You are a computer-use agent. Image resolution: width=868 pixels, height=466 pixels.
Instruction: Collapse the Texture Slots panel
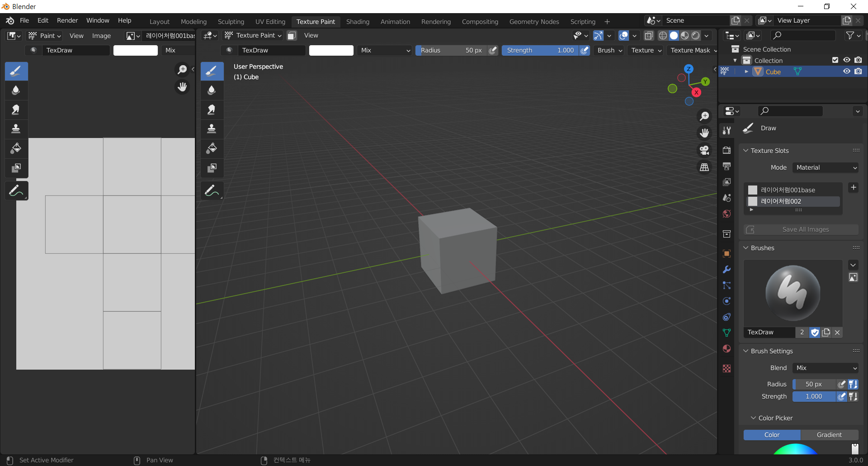tap(745, 151)
